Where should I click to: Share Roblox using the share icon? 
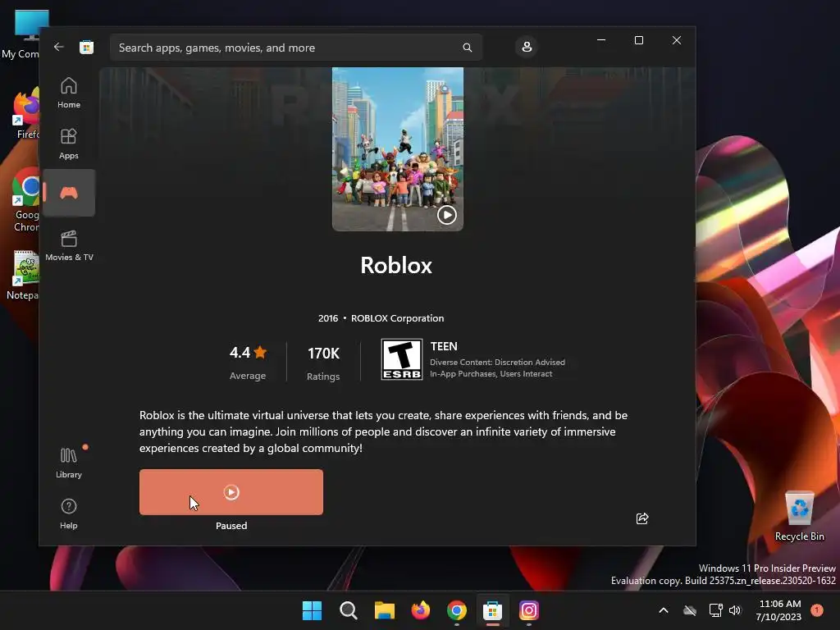pyautogui.click(x=641, y=518)
